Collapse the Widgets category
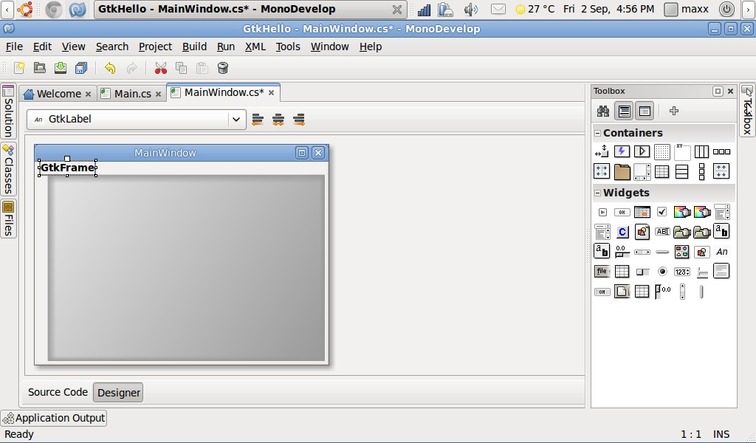 pos(598,193)
